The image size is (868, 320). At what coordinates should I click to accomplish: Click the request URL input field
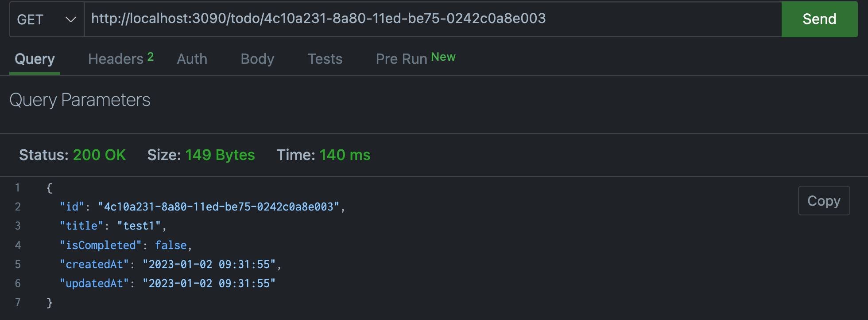[x=433, y=19]
